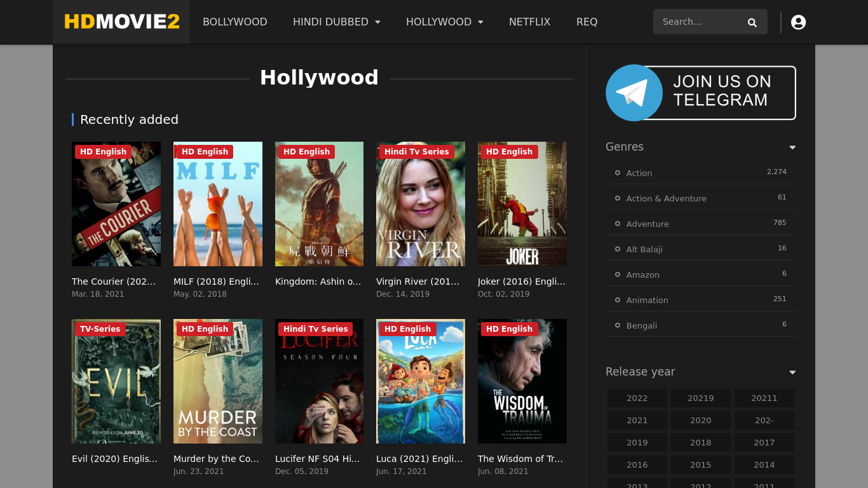Filter by release year 202-
The image size is (868, 488).
click(x=764, y=421)
